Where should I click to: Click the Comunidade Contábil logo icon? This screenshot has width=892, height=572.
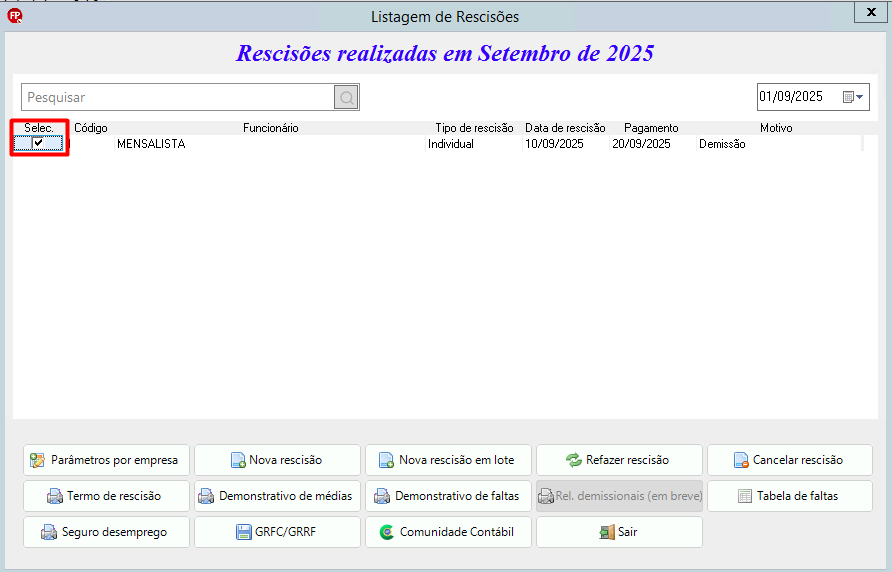387,532
